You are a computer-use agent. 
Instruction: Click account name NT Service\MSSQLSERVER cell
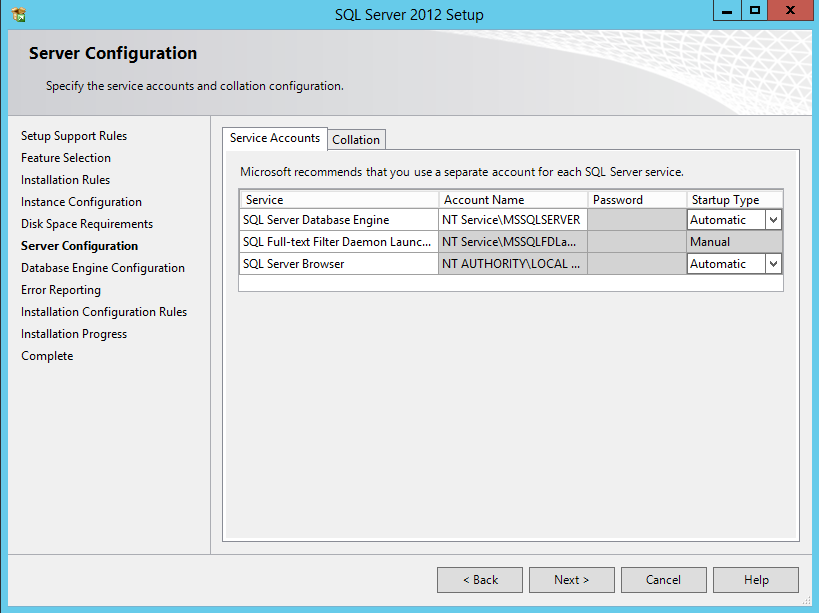tap(512, 220)
